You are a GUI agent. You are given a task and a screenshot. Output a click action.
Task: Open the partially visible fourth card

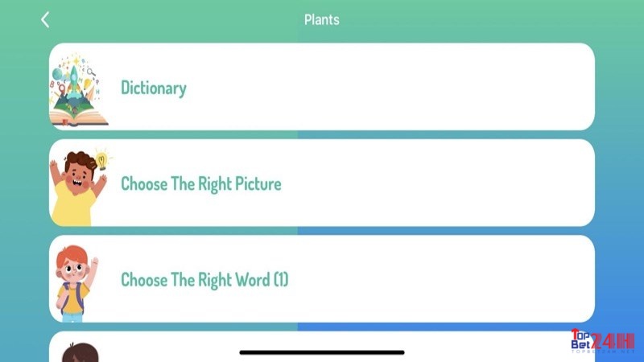click(x=321, y=347)
